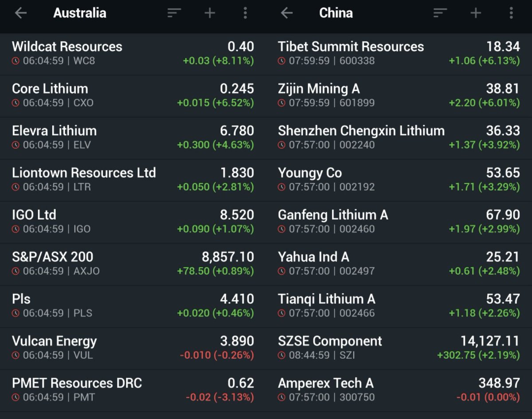Open Vulcan Energy quote
Viewport: 532px width, 419px height.
(x=133, y=349)
